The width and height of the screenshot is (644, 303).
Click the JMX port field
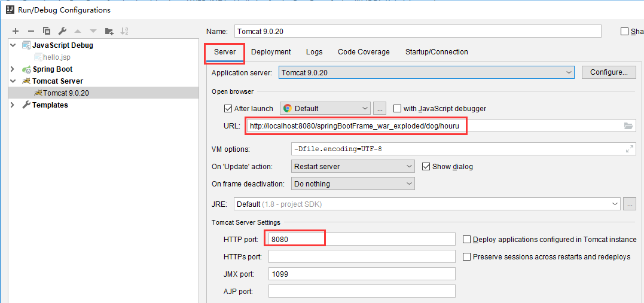tap(362, 274)
